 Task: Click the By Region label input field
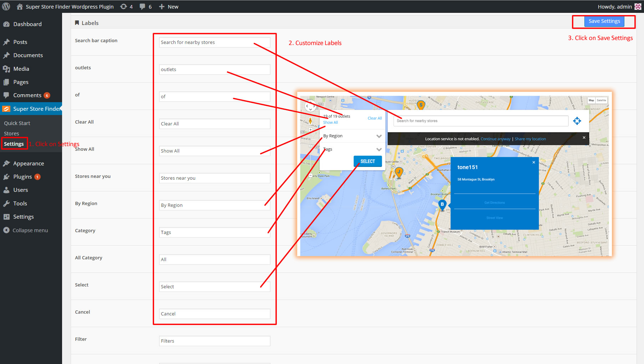[214, 205]
